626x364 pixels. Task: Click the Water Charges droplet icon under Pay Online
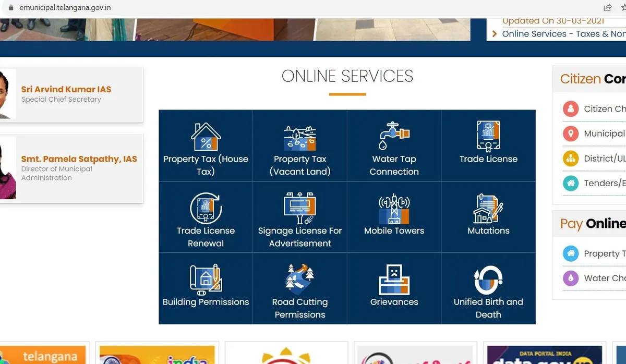(x=571, y=278)
